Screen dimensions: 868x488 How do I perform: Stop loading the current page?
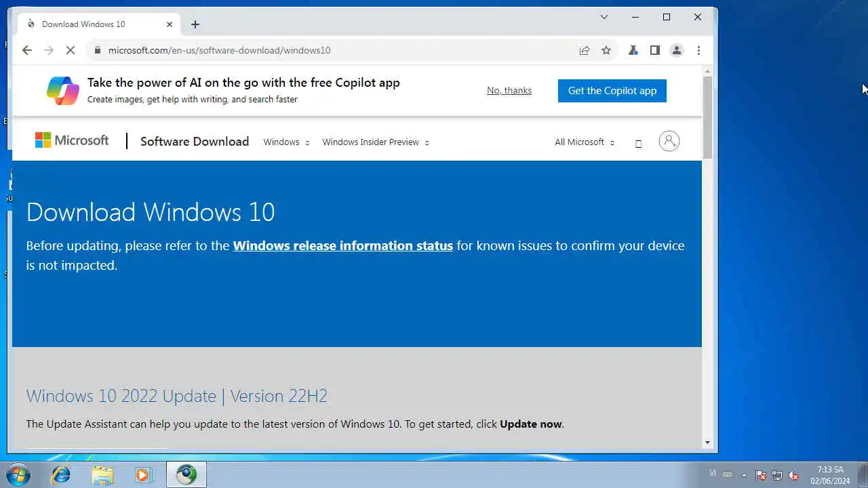coord(70,50)
